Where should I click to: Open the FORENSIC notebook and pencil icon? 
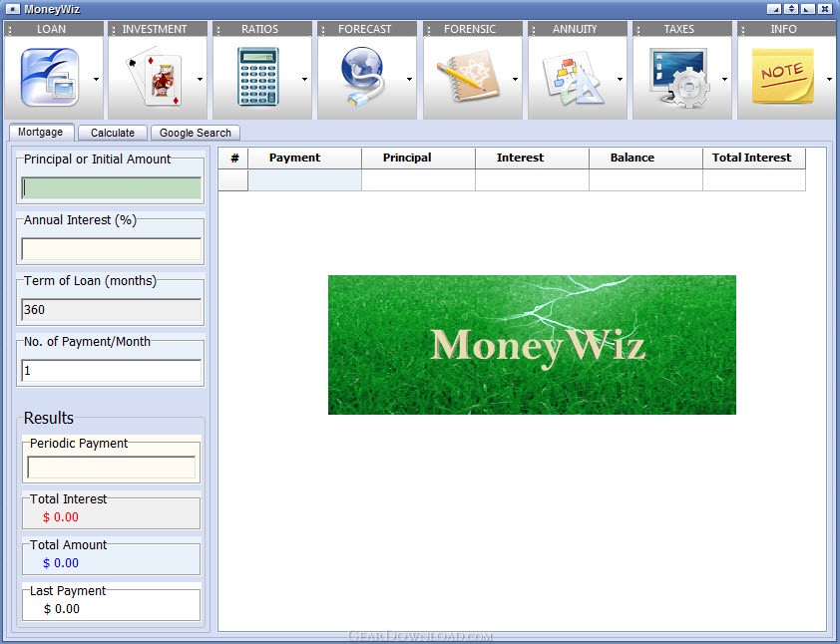pyautogui.click(x=468, y=76)
